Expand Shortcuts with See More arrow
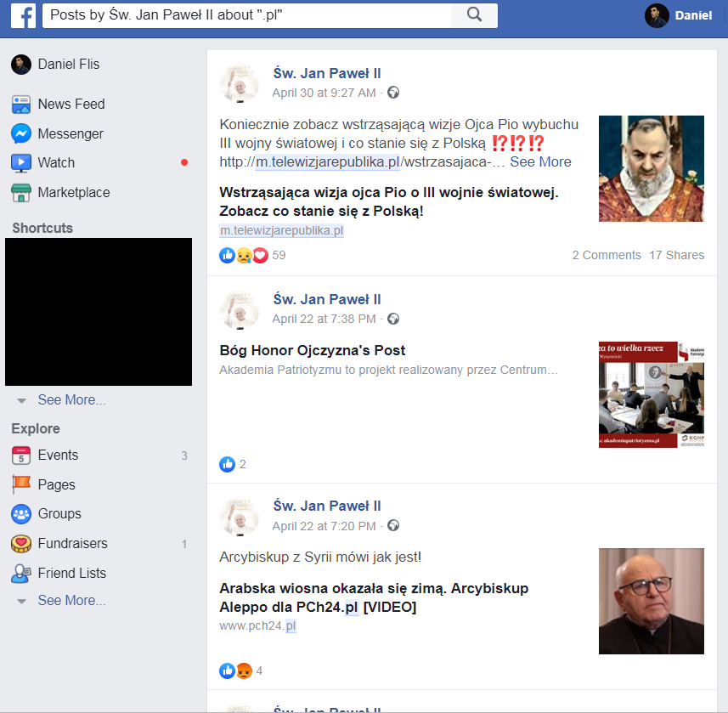This screenshot has width=728, height=713. click(x=21, y=400)
